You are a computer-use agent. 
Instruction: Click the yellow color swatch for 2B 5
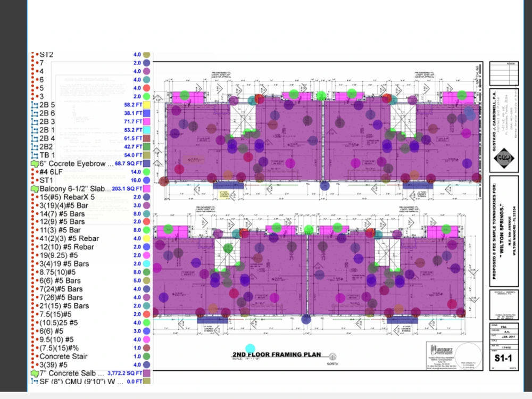[x=146, y=105]
